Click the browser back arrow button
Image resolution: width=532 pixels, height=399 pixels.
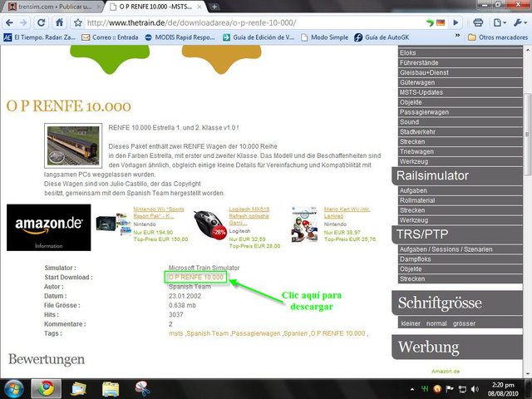point(10,22)
